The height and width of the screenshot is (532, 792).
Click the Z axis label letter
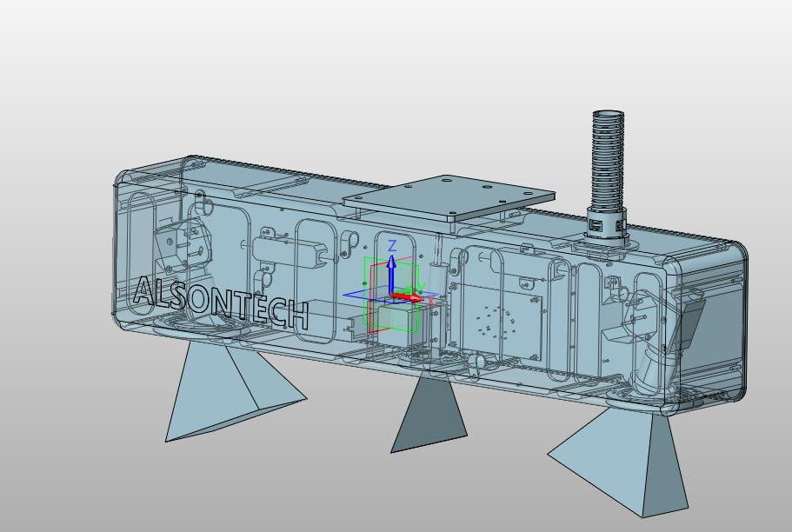point(392,247)
